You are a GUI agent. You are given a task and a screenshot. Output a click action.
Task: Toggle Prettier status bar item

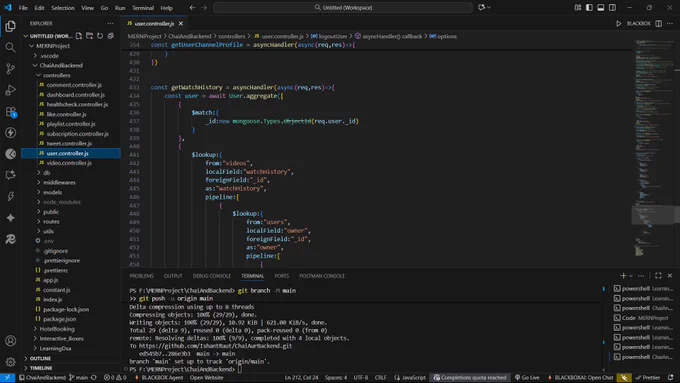(647, 377)
